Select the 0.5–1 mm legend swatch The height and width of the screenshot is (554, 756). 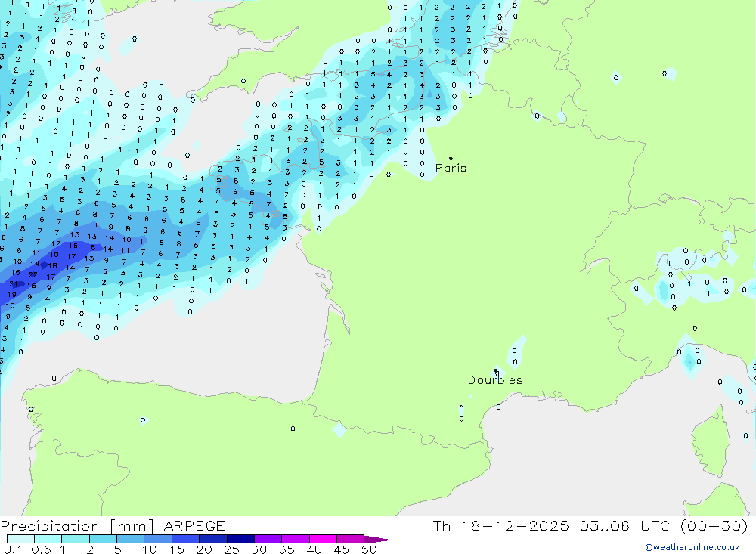tap(48, 539)
